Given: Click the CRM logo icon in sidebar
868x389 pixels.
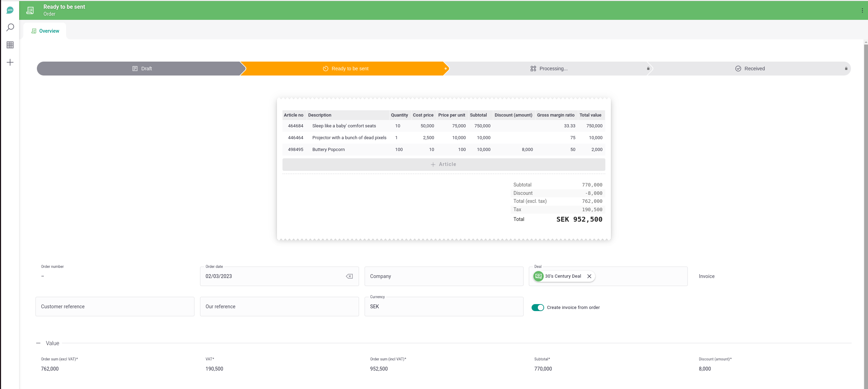Looking at the screenshot, I should [10, 10].
